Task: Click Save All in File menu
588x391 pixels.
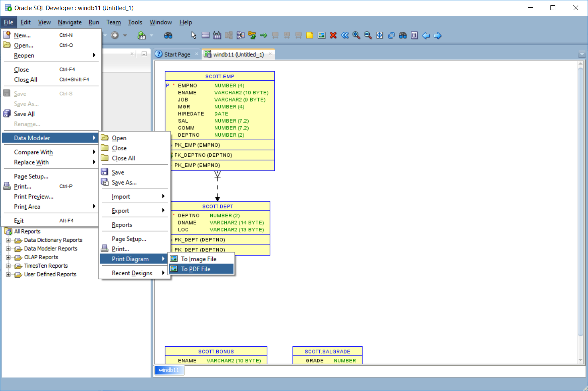Action: click(x=50, y=114)
